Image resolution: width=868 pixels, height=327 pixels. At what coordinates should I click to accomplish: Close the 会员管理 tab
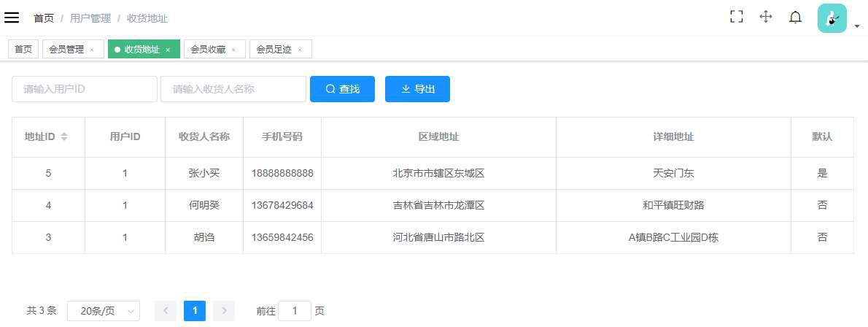(92, 50)
